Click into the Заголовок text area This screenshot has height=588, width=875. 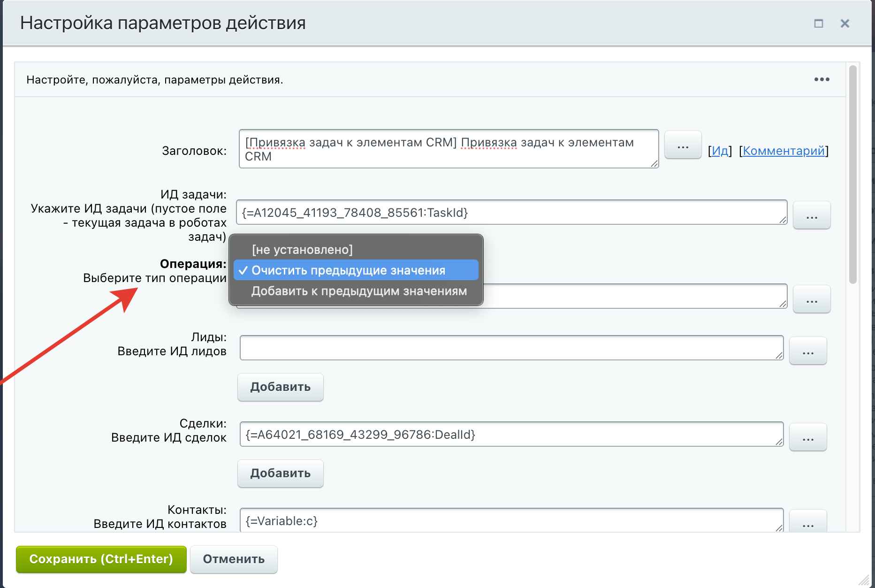[448, 149]
